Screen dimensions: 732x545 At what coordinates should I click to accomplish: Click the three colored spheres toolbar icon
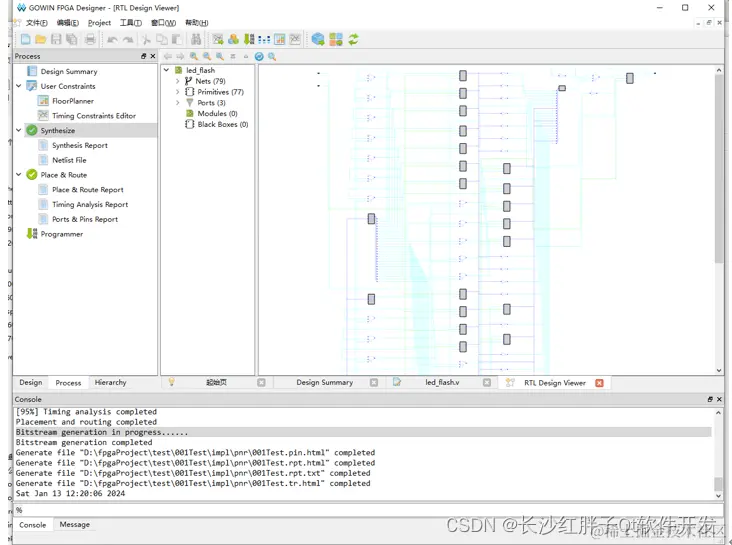tap(233, 39)
